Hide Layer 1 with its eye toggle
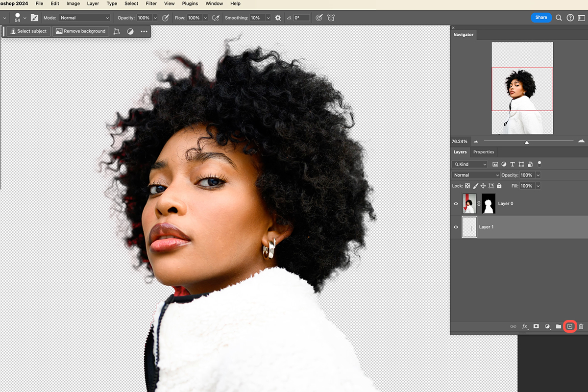 456,227
